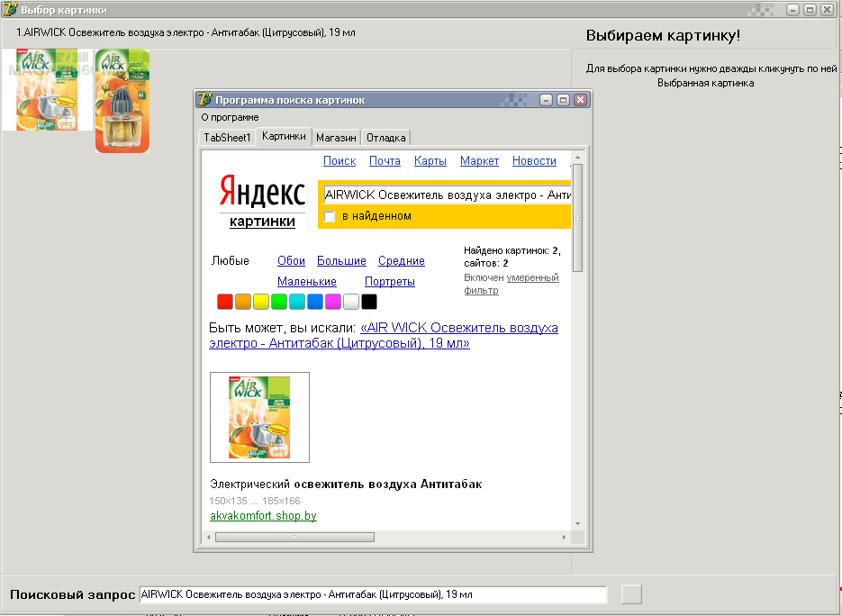Select the Любые size option
Screen dimensions: 842x616
[230, 260]
